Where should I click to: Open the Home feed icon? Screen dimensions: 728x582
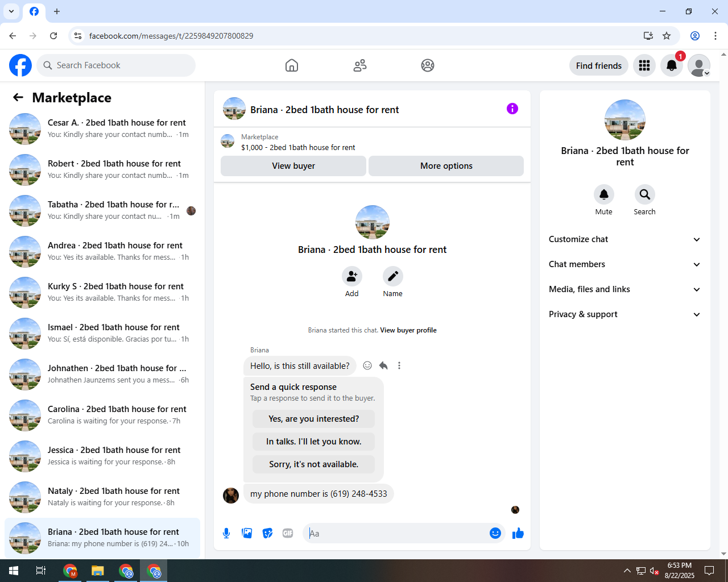click(292, 65)
